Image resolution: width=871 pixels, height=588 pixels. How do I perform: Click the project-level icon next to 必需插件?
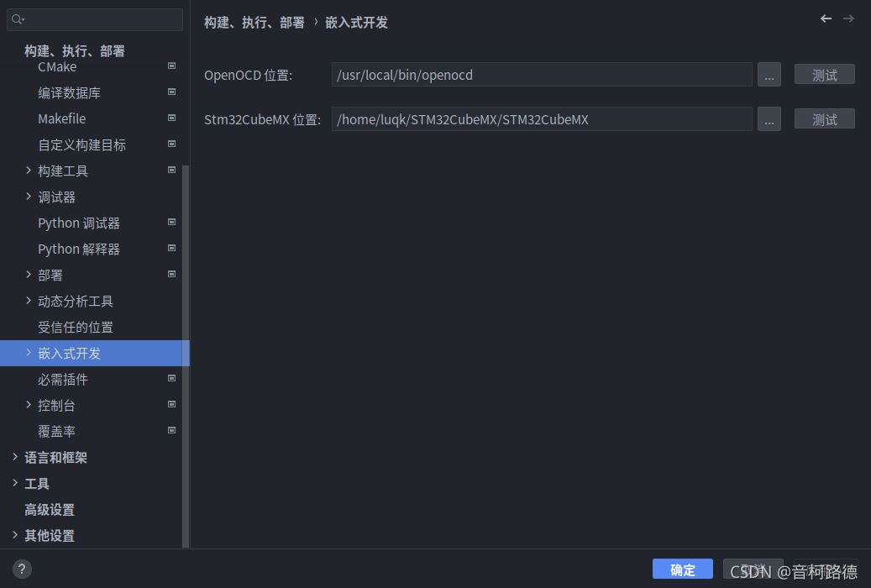(171, 379)
